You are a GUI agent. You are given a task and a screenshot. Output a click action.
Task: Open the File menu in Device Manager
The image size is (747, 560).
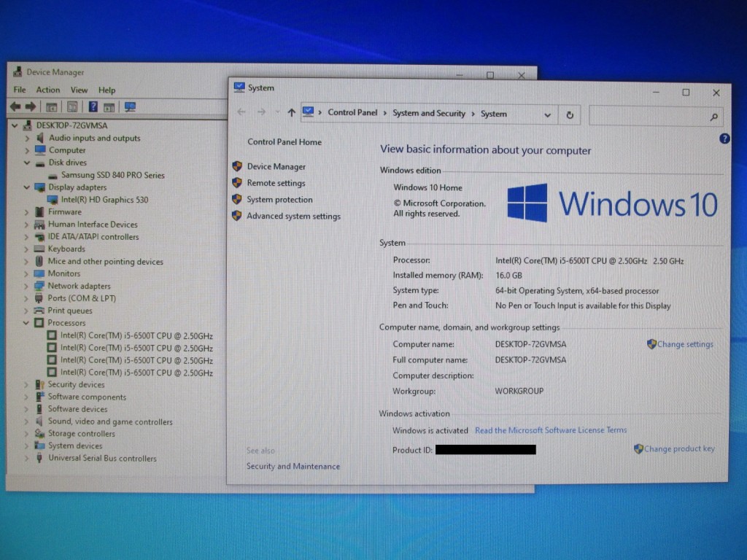[20, 90]
